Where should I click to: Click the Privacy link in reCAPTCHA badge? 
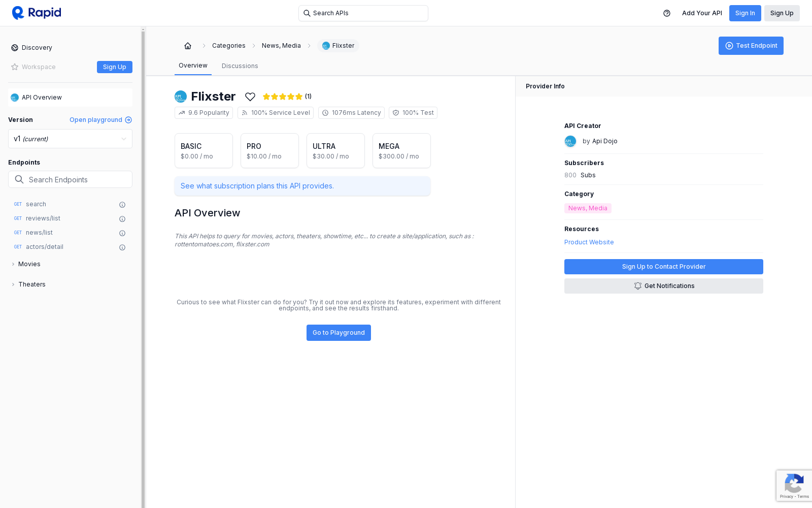(786, 496)
